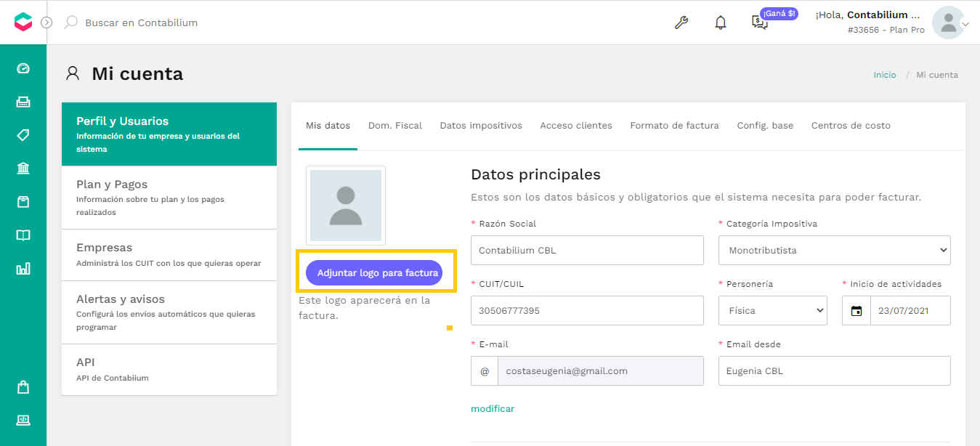Click the search magnifier icon
Viewport: 980px width, 446px height.
(x=70, y=23)
